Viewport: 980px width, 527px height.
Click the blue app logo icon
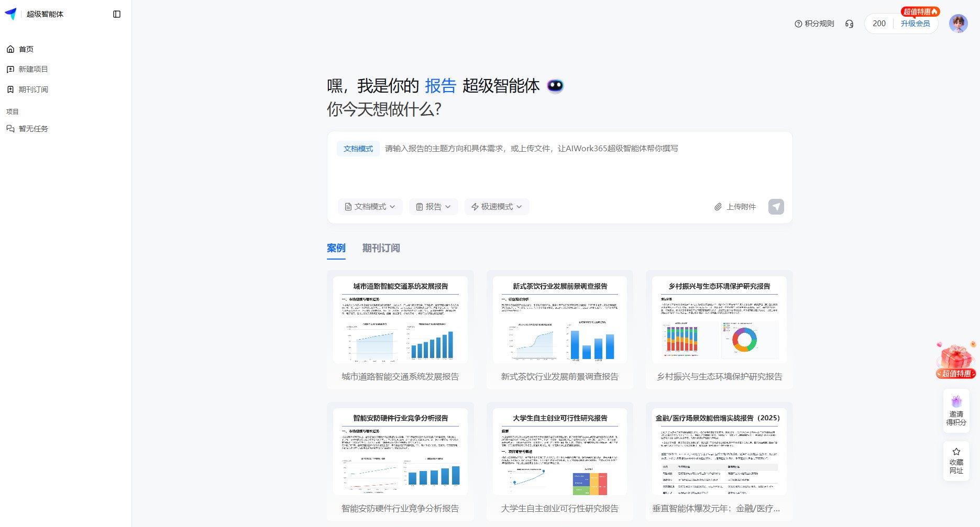pos(10,14)
